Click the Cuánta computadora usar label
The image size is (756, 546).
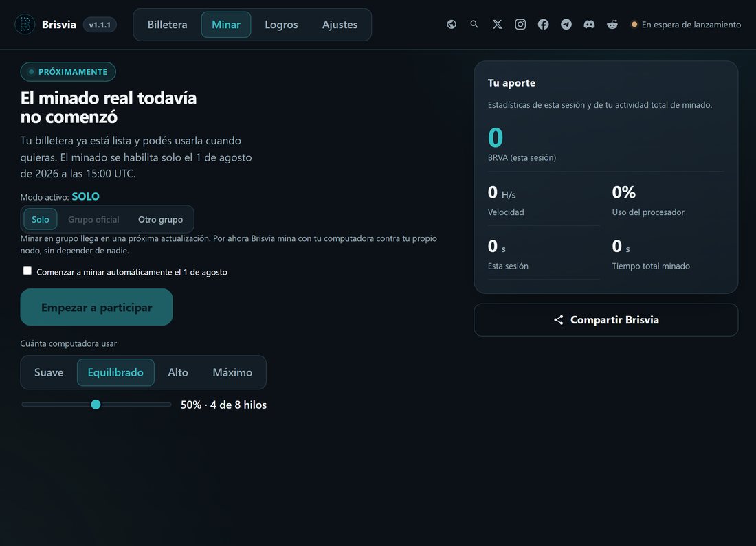(69, 343)
